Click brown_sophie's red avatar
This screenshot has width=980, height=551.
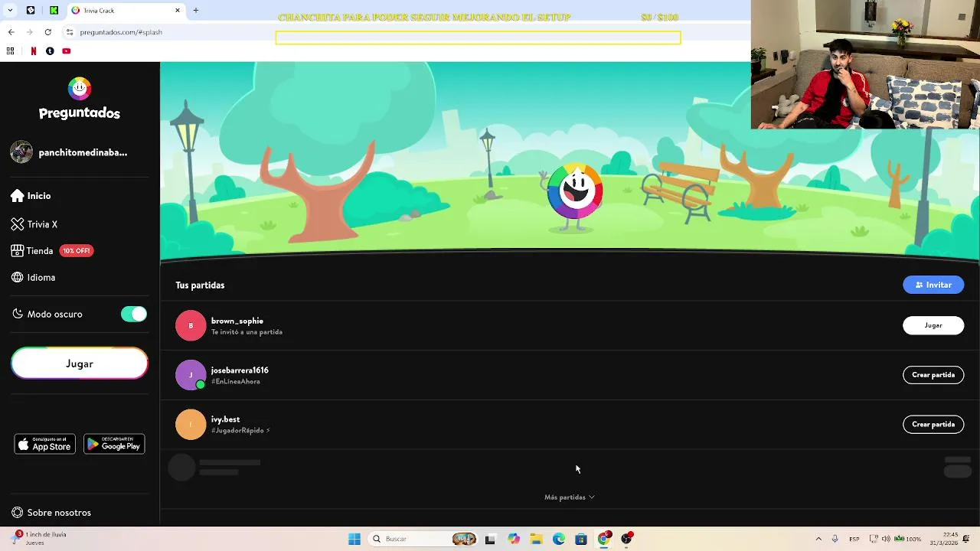point(191,325)
